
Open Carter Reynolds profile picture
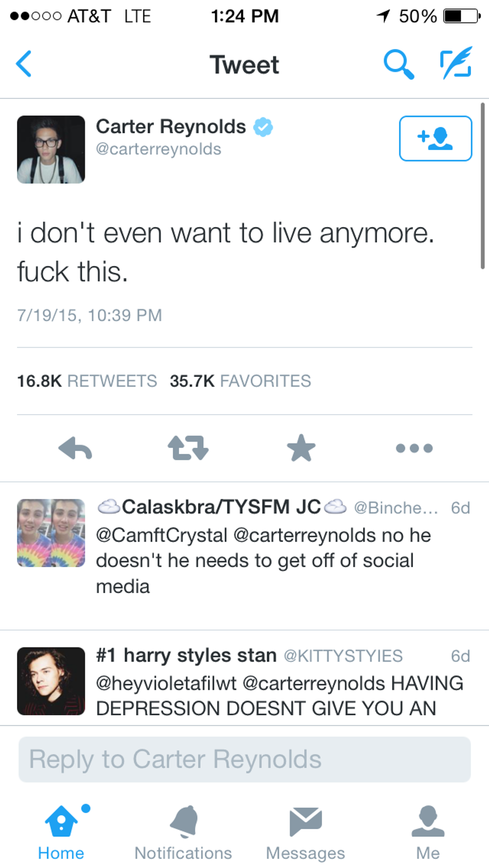[51, 150]
